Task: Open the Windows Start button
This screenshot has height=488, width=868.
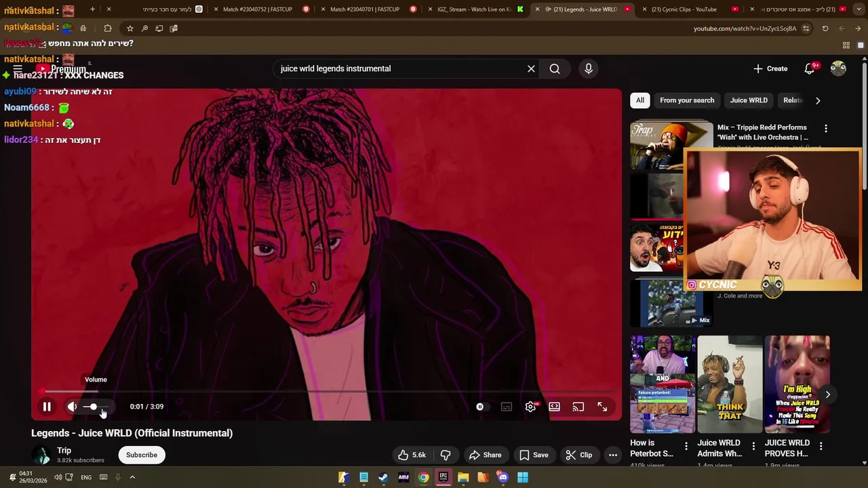Action: tap(523, 477)
